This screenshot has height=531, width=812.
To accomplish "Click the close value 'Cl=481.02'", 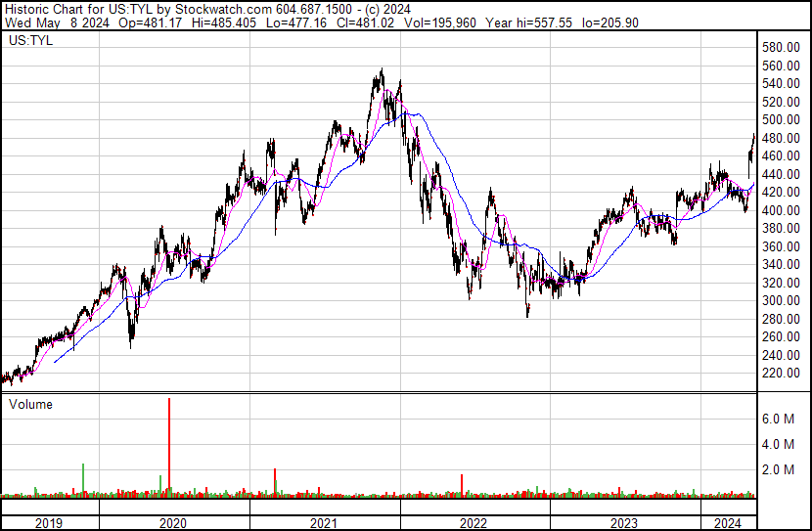I will coord(366,22).
